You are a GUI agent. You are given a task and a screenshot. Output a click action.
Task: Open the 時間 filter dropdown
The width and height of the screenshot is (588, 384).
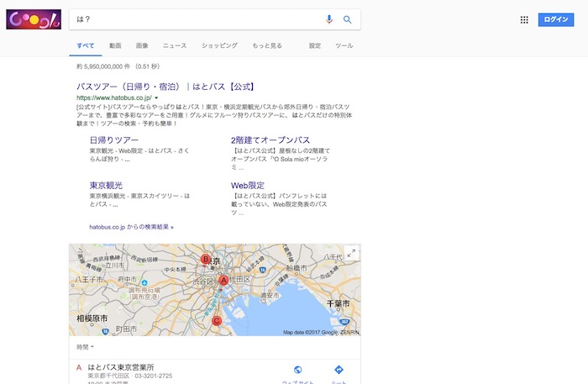85,347
